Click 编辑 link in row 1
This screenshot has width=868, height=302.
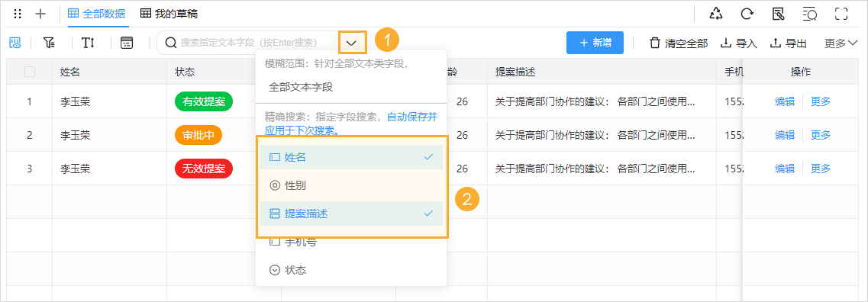click(785, 101)
